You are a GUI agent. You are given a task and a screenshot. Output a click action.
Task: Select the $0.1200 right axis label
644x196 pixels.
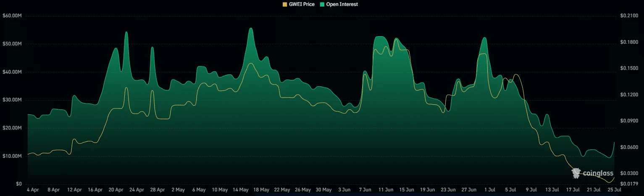pyautogui.click(x=629, y=95)
